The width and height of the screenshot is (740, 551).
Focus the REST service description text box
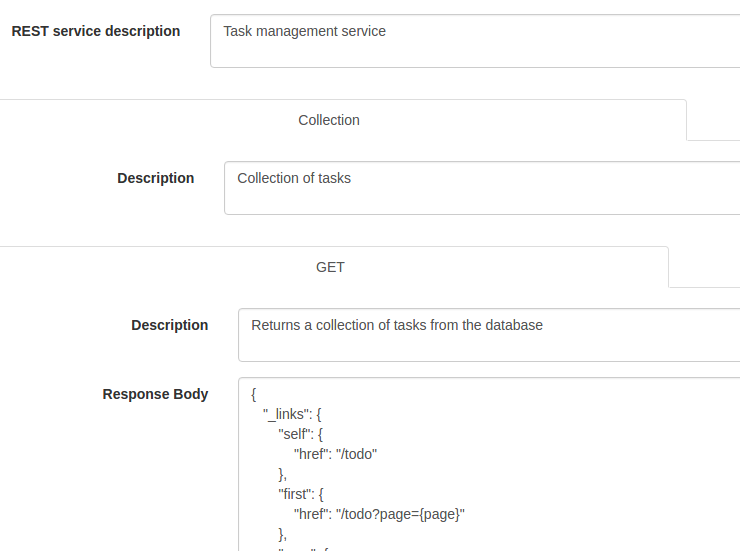(x=475, y=41)
